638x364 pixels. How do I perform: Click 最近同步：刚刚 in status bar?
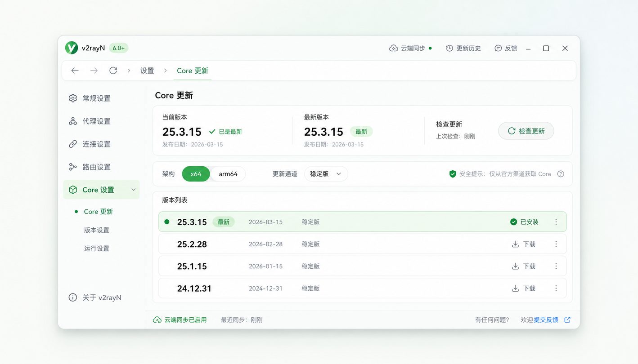242,320
